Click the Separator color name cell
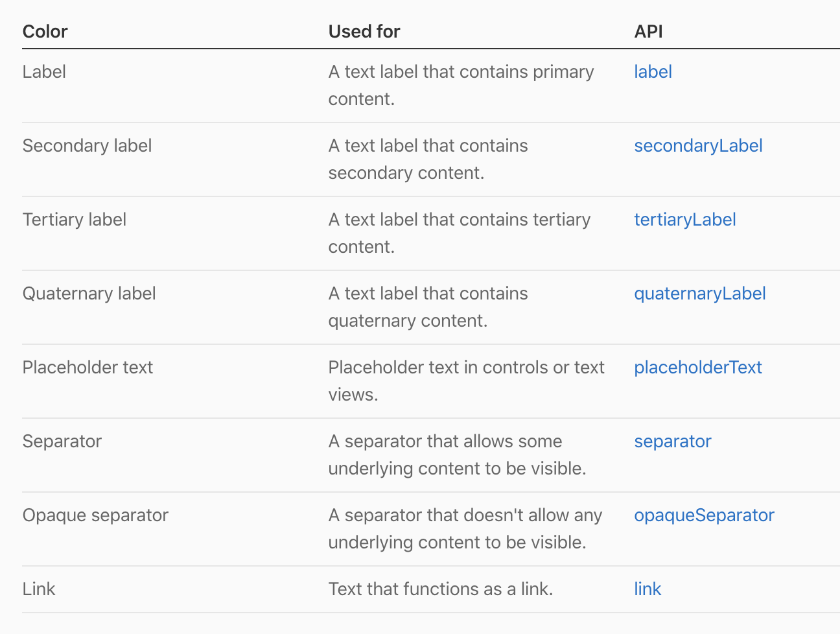 (62, 441)
